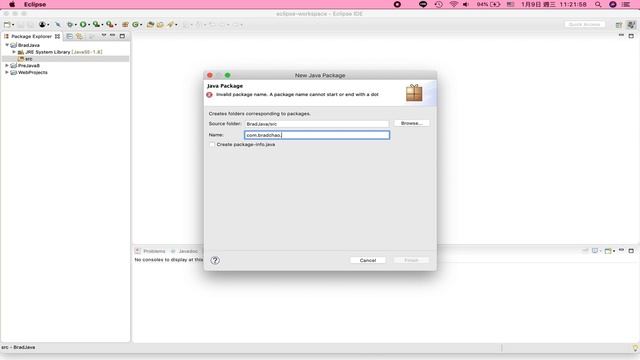Click the Finish button in dialog
This screenshot has width=640, height=360.
pos(411,260)
